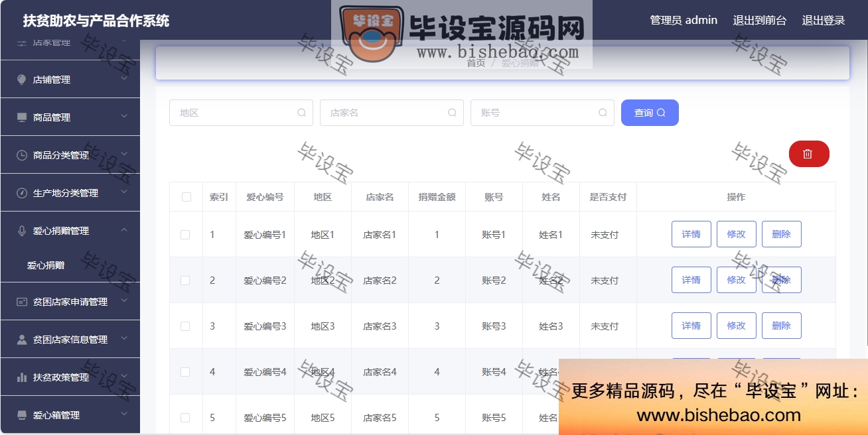Open 详情 for row 爱心编号2
Viewport: 868px width, 435px height.
click(x=691, y=280)
